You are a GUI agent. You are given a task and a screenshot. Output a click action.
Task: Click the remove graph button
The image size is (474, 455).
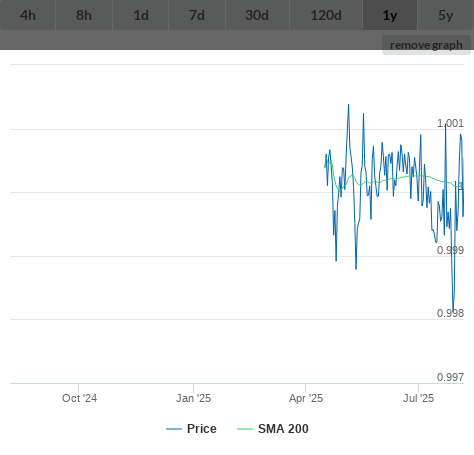click(x=426, y=45)
